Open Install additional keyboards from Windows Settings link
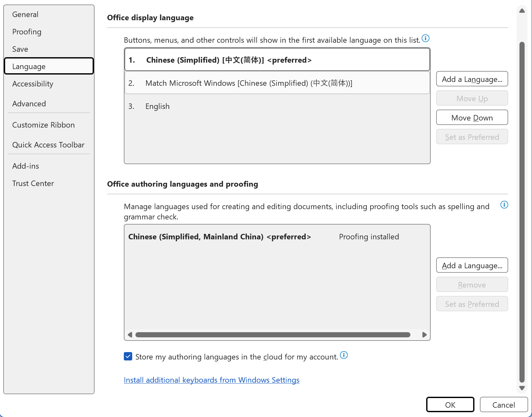The image size is (532, 417). (x=212, y=380)
